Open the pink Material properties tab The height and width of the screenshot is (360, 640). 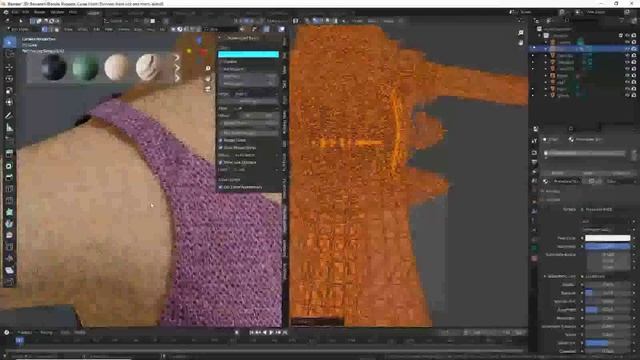(x=534, y=258)
